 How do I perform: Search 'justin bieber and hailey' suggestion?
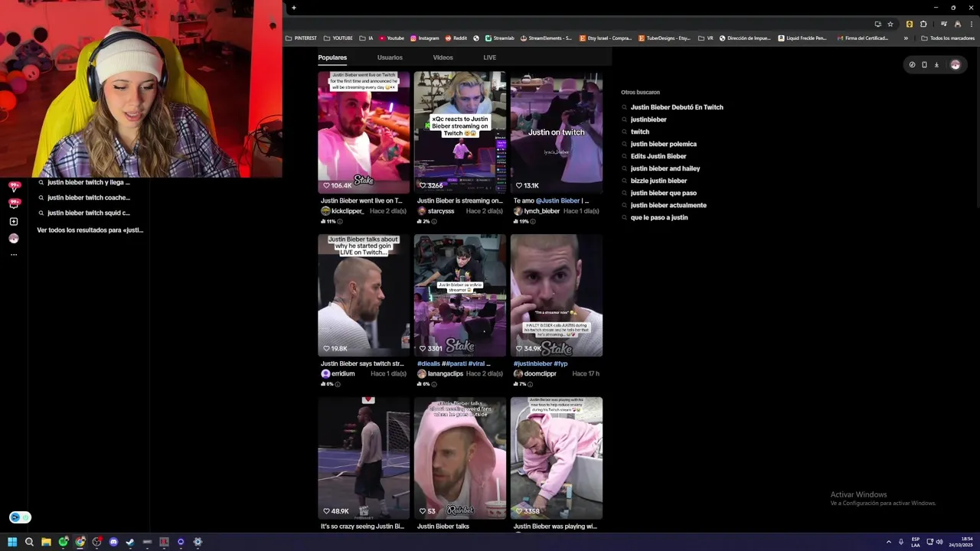(x=665, y=168)
